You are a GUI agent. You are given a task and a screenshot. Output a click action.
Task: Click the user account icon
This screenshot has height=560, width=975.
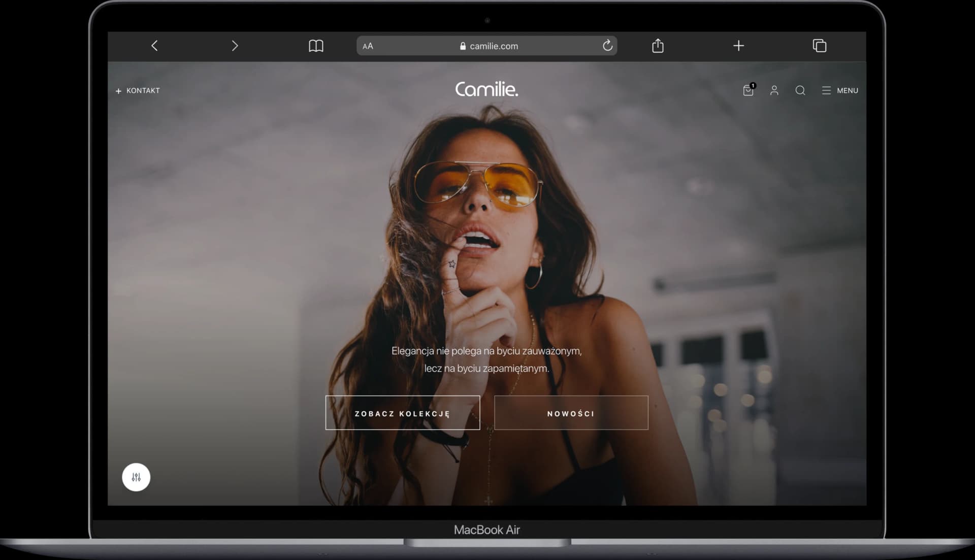[774, 90]
